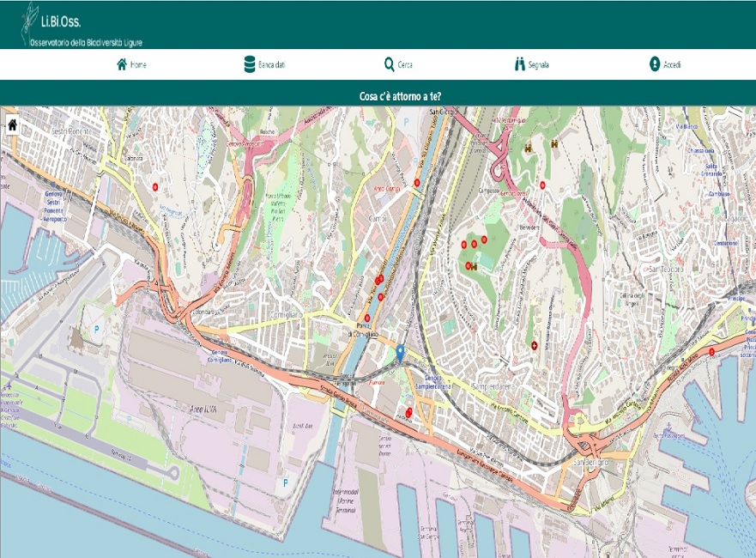Click the Home house icon in navigation

coord(122,64)
